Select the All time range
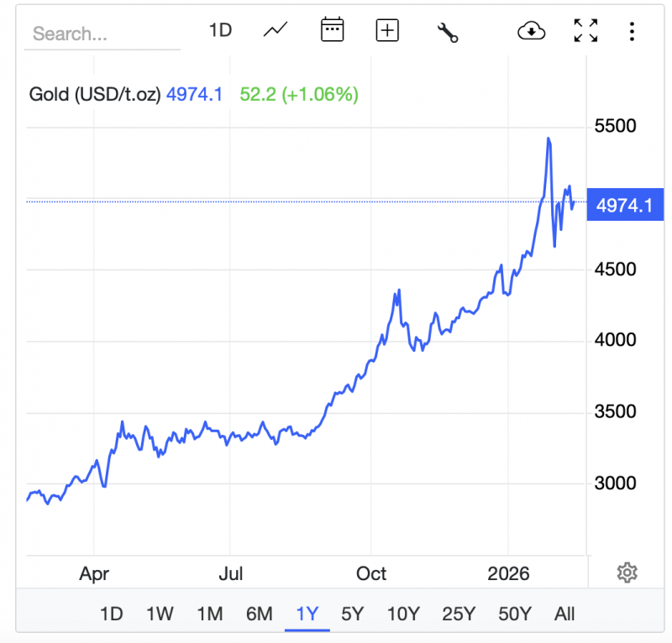 564,614
